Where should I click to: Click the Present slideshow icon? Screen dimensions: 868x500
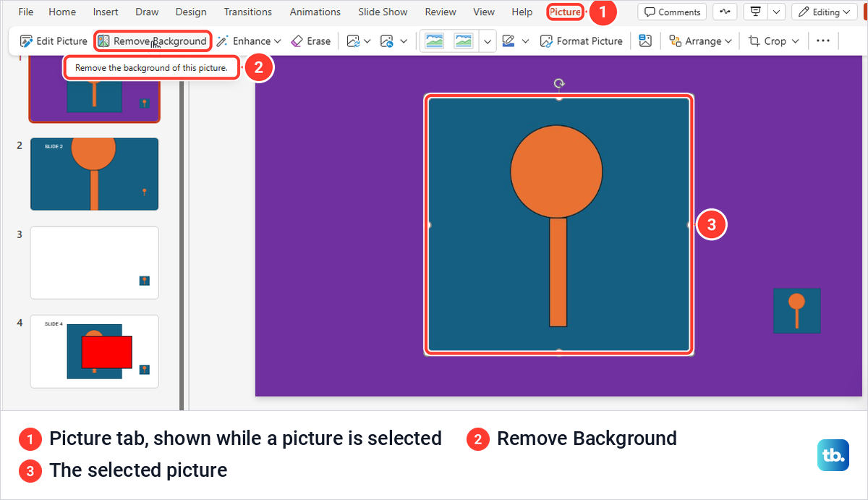point(756,12)
